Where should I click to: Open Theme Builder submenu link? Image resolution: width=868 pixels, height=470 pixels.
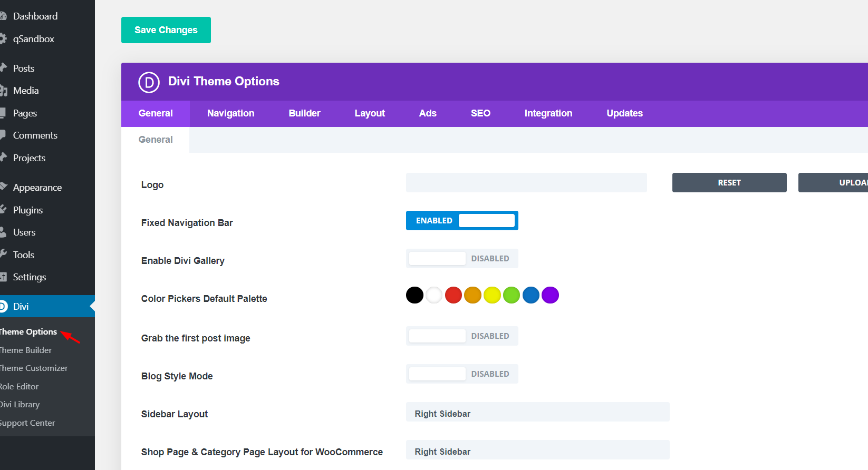pyautogui.click(x=26, y=350)
